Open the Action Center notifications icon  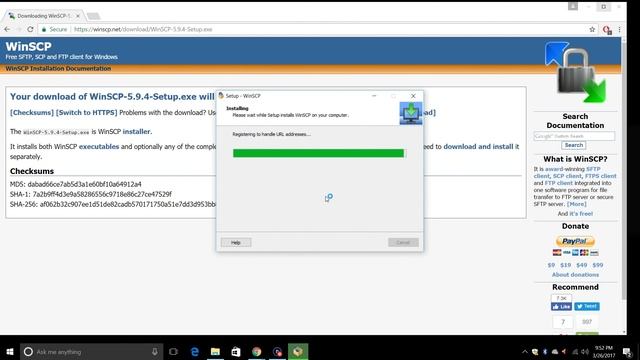coord(627,352)
